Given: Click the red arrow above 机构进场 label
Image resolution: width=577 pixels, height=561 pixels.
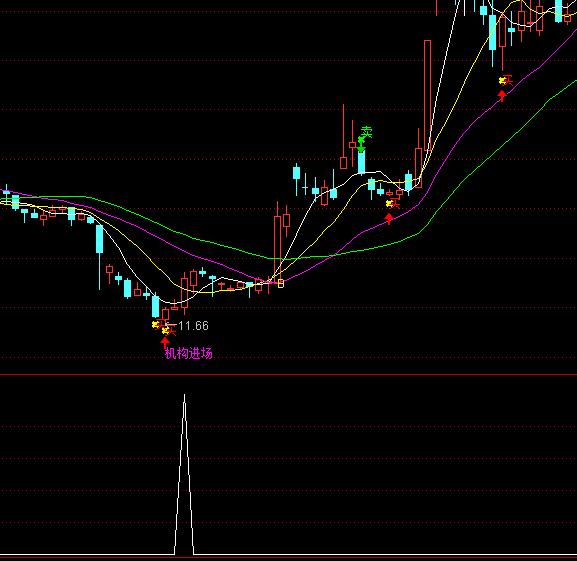Looking at the screenshot, I should pos(165,342).
